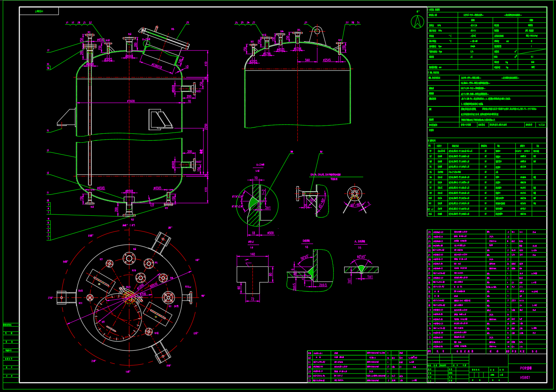Click the 560 dimension in the head view
This screenshot has height=392, width=556.
pos(307,60)
